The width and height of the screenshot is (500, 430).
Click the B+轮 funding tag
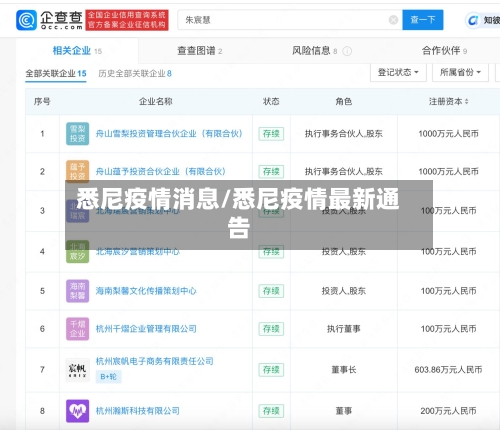pyautogui.click(x=108, y=377)
